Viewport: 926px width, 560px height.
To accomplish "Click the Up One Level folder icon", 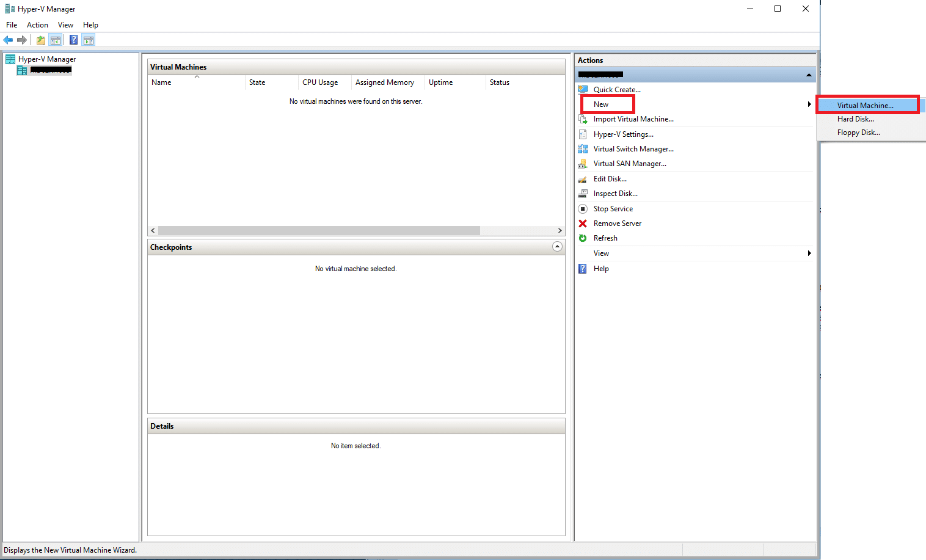I will pyautogui.click(x=40, y=40).
